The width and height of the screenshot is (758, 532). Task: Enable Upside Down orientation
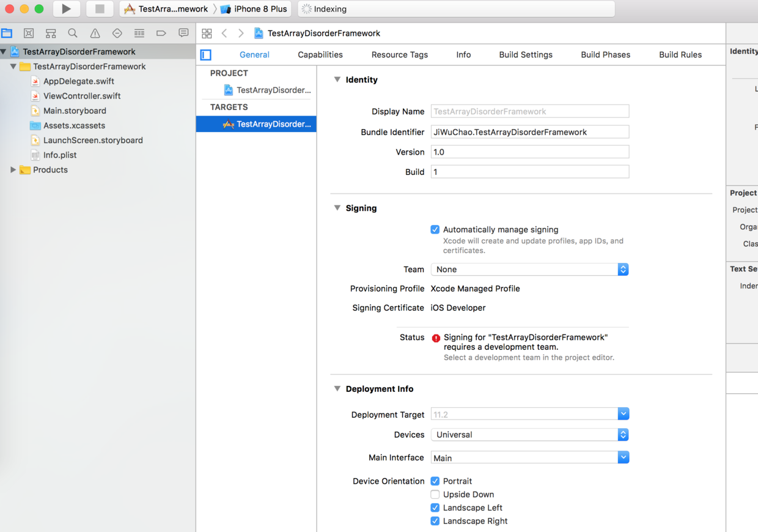(x=435, y=495)
